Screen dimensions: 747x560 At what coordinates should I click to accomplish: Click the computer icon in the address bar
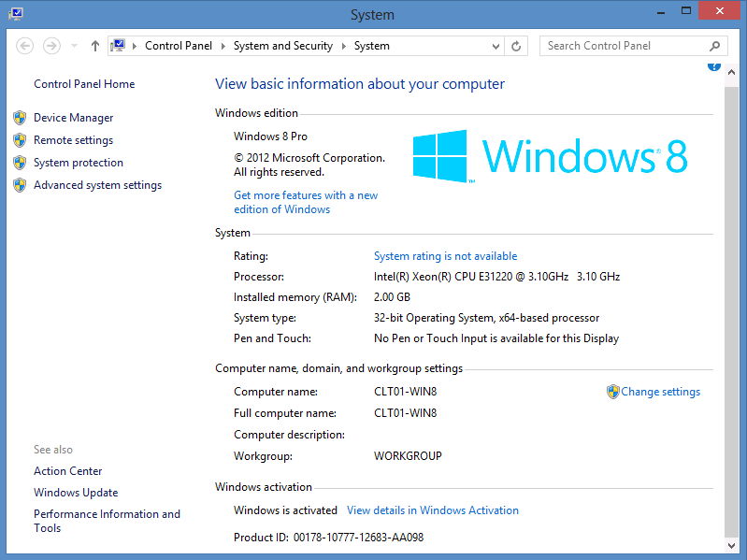(118, 46)
